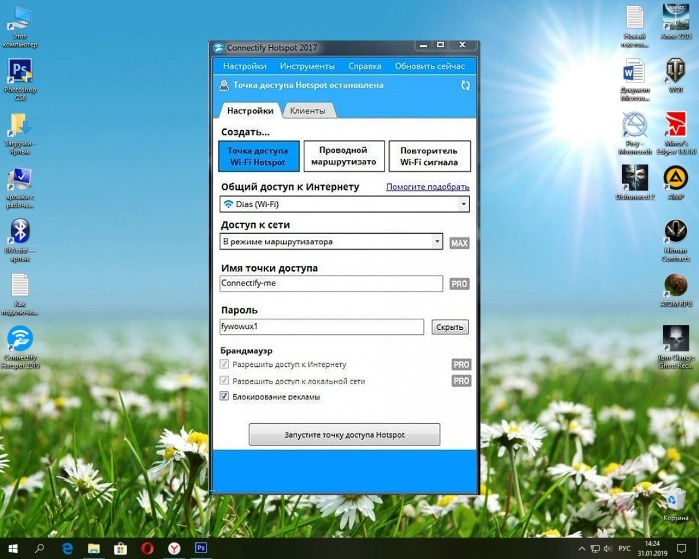699x559 pixels.
Task: Open the Photoshop CS6 desktop shortcut
Action: pos(20,79)
